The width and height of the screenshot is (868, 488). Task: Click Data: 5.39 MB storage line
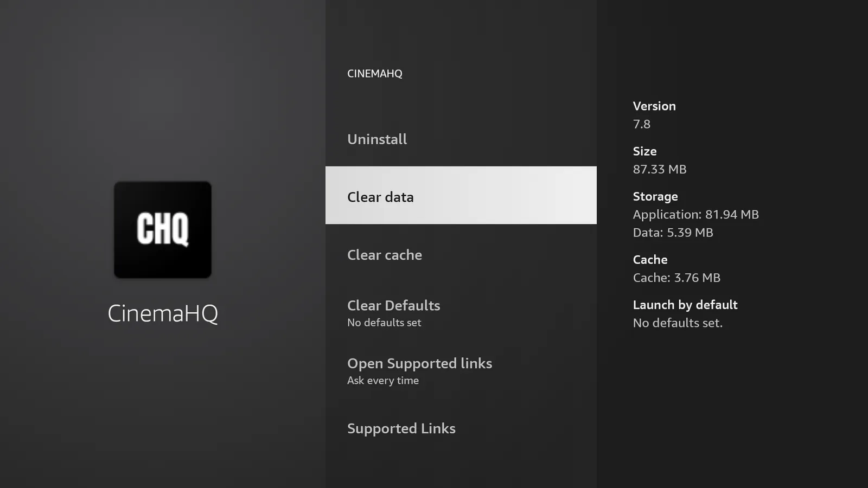(673, 233)
